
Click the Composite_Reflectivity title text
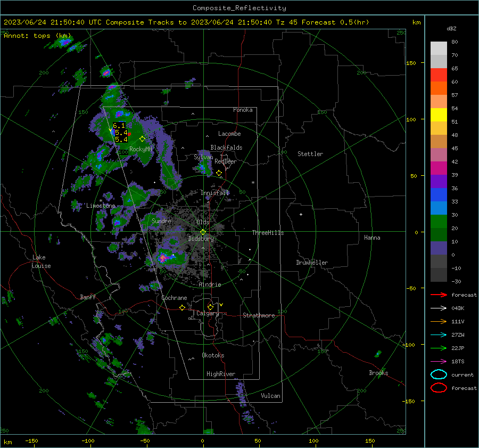(240, 8)
